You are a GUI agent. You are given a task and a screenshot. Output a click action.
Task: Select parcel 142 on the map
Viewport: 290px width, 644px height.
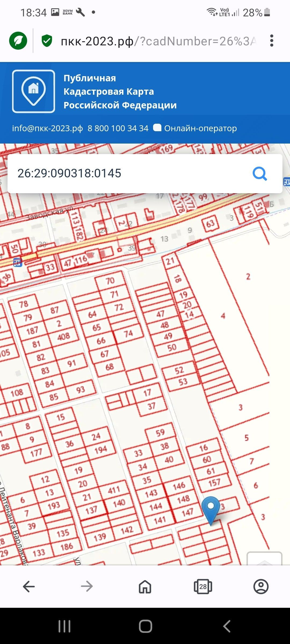click(x=127, y=530)
